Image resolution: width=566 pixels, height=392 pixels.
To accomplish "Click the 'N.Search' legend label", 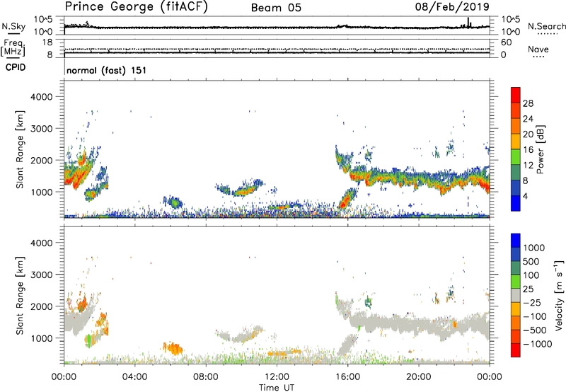I will click(547, 26).
